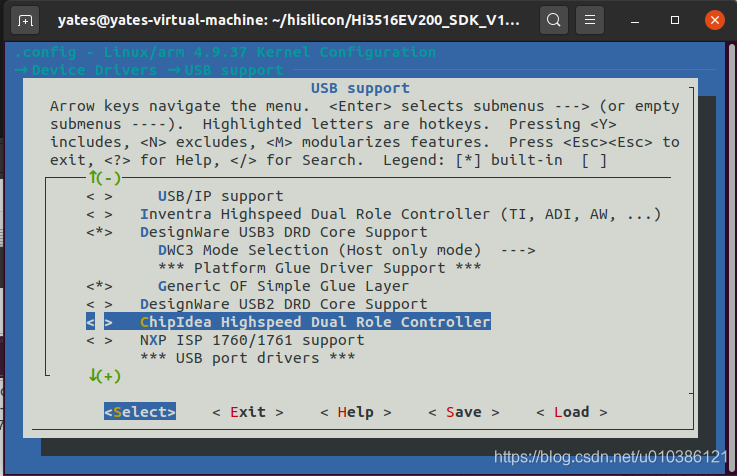This screenshot has width=737, height=476.
Task: Close the terminal window
Action: pos(715,20)
